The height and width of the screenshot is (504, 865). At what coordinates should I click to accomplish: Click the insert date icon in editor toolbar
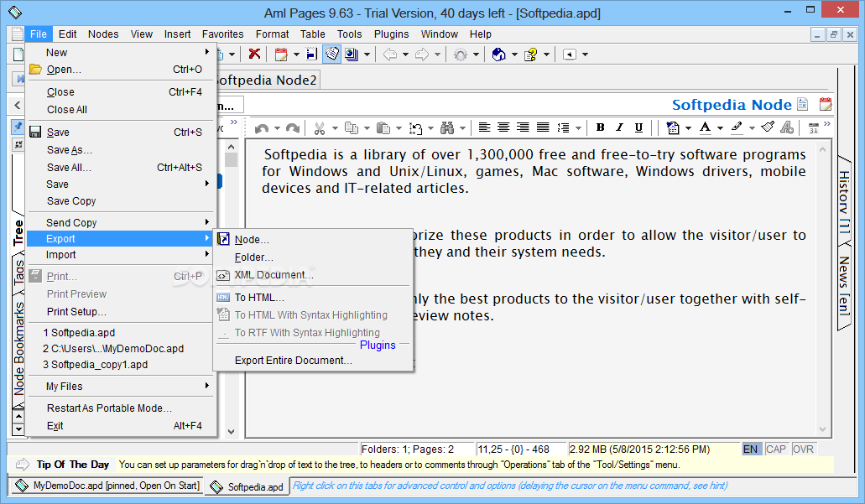[814, 128]
